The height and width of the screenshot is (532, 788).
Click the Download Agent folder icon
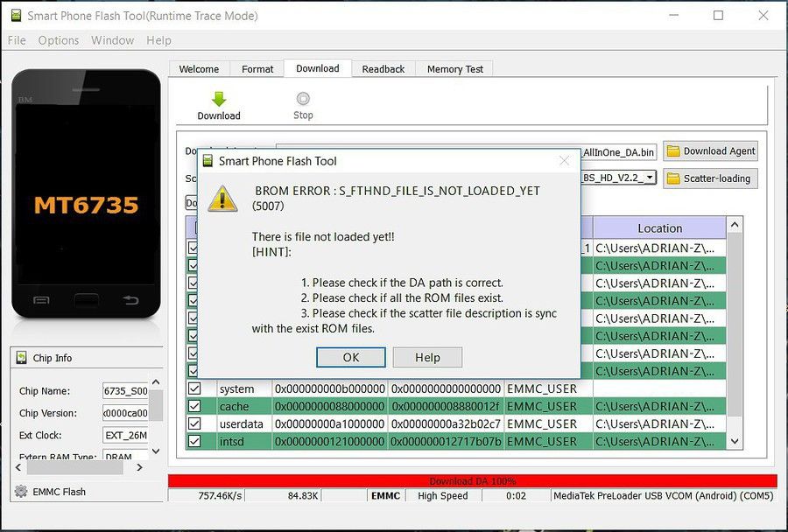673,150
